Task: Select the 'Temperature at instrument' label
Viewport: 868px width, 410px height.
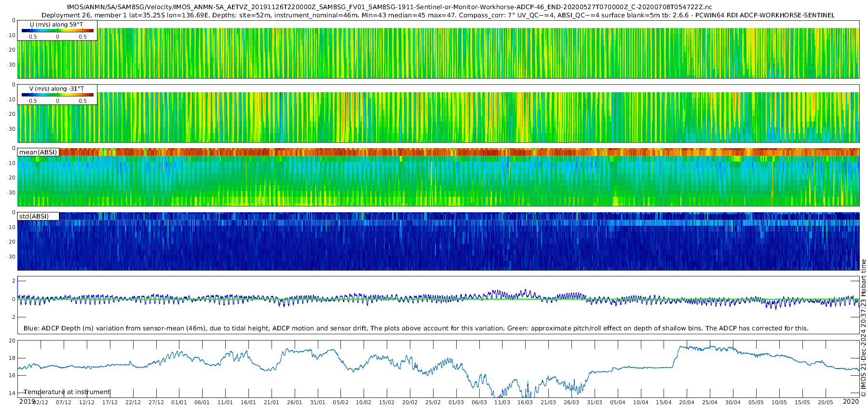Action: (67, 392)
